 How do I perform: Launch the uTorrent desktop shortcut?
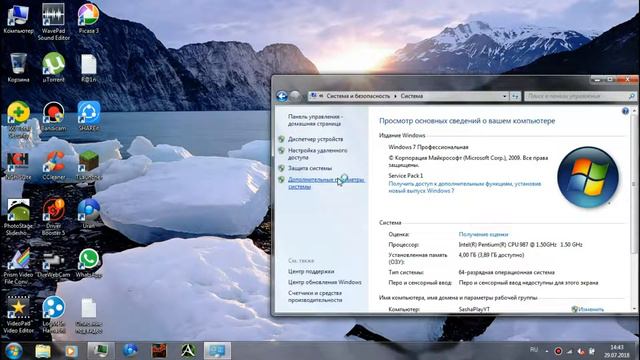[x=53, y=68]
